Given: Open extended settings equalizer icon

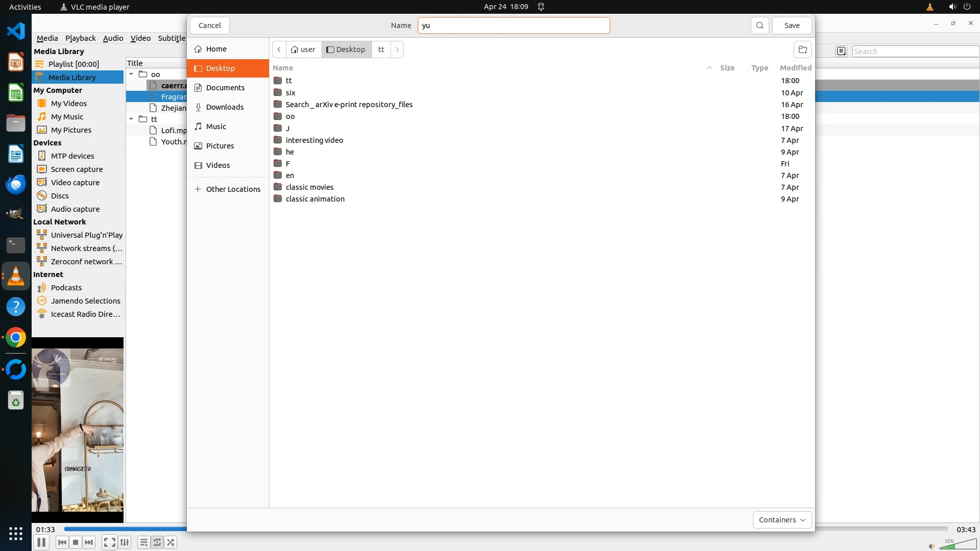Looking at the screenshot, I should tap(125, 542).
